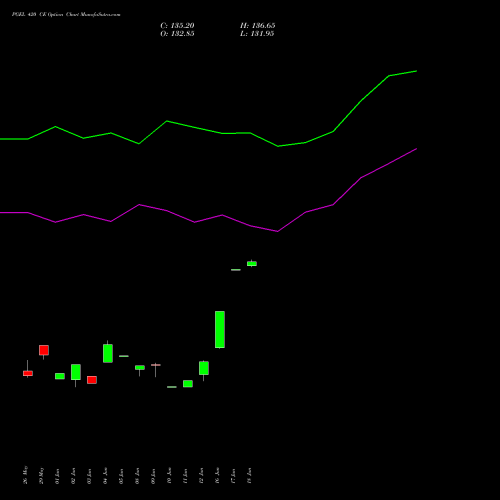The image size is (500, 500).
Task: Click the 01 Jun date label
Action: click(58, 476)
